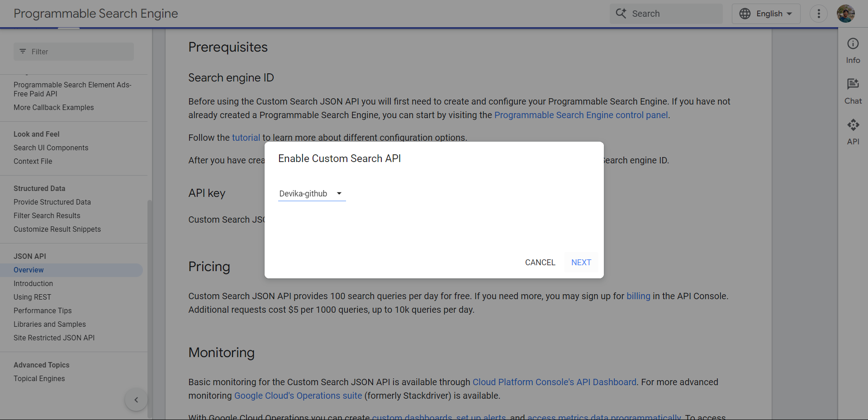This screenshot has height=420, width=868.
Task: Follow Cloud Platform Console's API Dashboard link
Action: [x=555, y=382]
